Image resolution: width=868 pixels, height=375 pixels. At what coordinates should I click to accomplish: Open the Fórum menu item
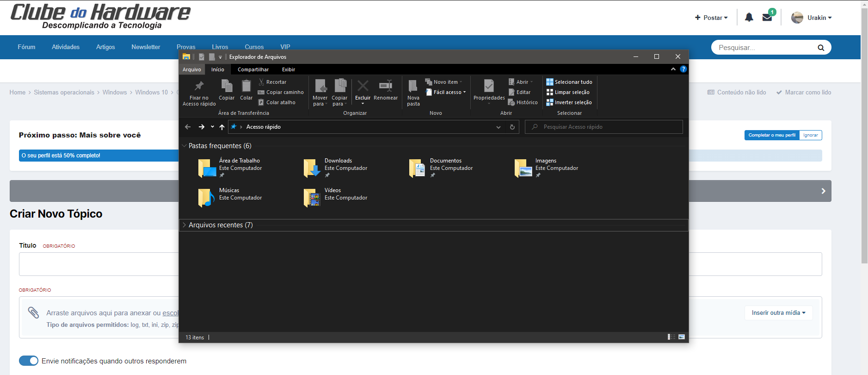(26, 47)
